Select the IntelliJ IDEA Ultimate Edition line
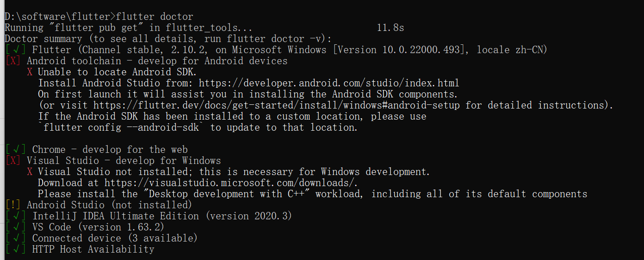This screenshot has width=644, height=260. pos(149,216)
